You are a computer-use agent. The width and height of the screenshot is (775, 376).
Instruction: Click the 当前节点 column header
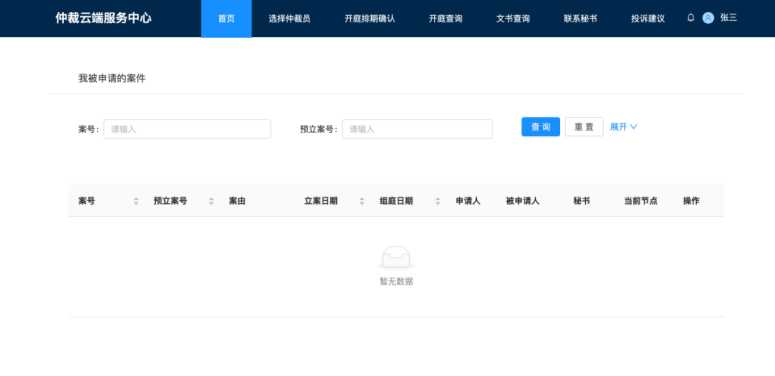click(x=641, y=201)
